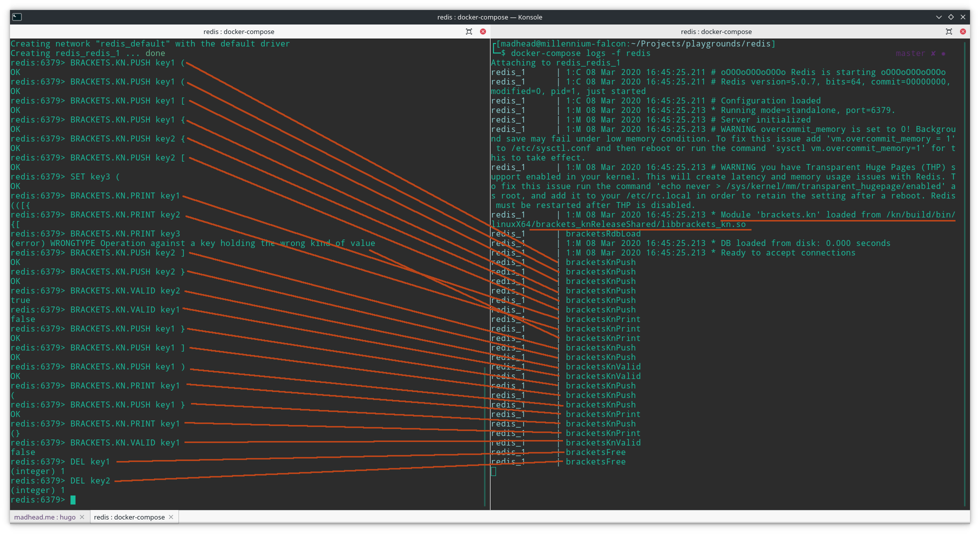Click 'BRACKETS.KN.VALID key2' command
This screenshot has height=534, width=980.
125,290
